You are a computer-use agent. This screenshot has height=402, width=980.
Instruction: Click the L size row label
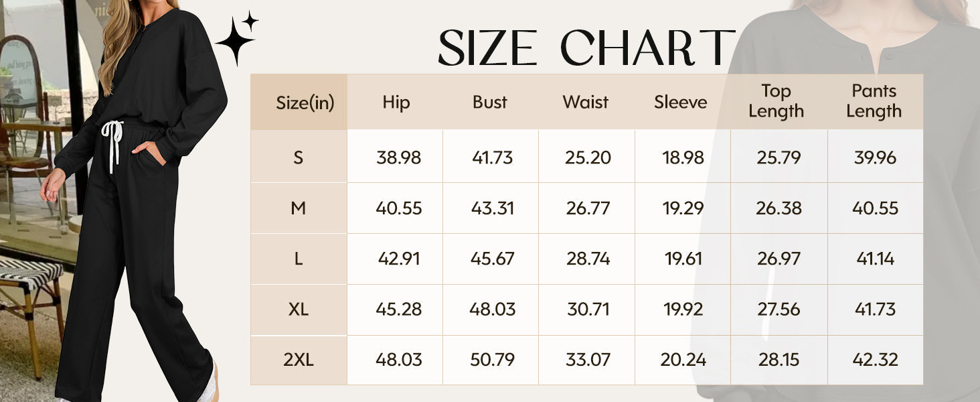pos(299,259)
